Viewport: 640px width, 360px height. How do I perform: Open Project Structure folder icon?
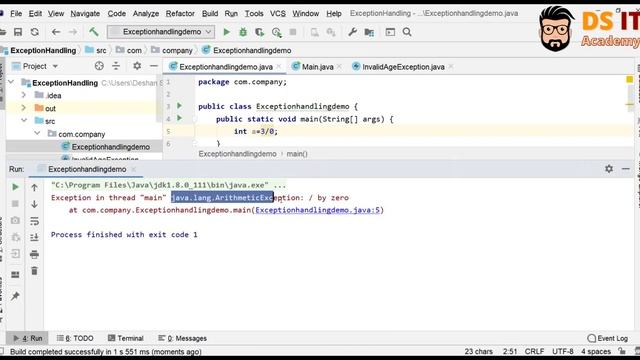tap(369, 32)
